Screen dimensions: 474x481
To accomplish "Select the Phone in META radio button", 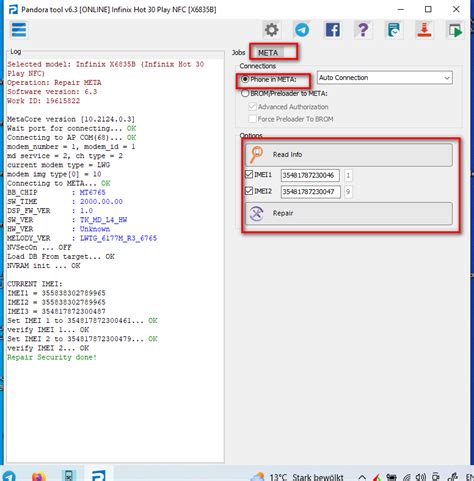I will tap(245, 79).
